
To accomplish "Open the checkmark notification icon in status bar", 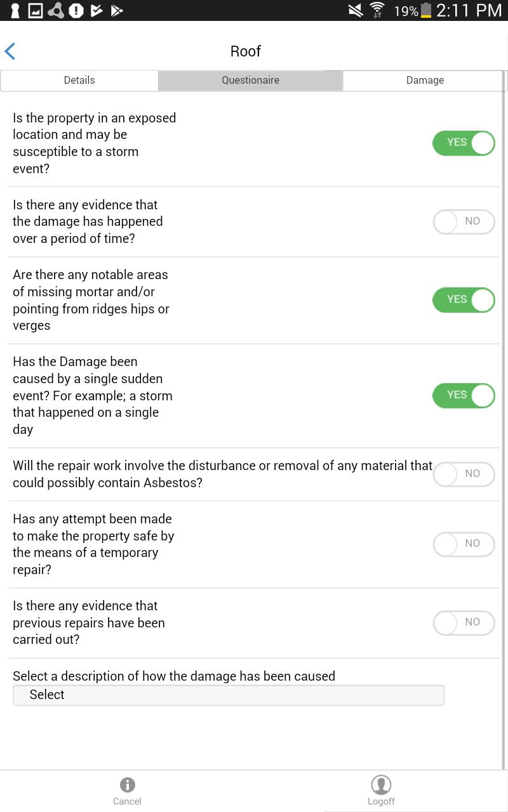I will pos(97,10).
